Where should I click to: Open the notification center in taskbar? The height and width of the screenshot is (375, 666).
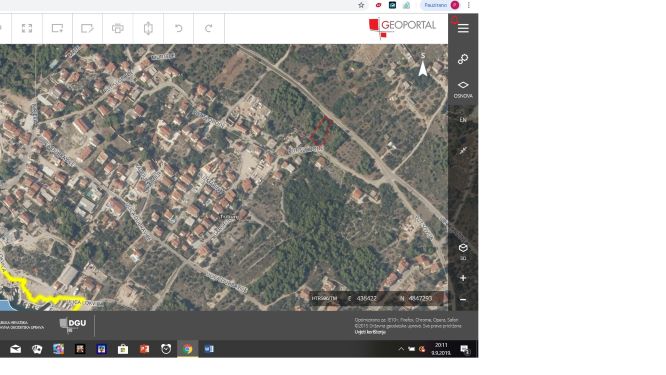[x=465, y=349]
